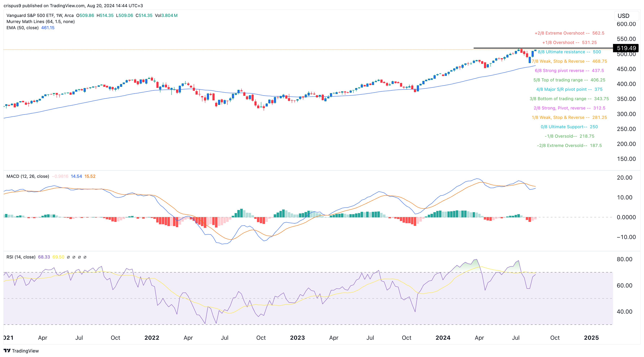Click the yellow 69.50 RSI smoothing value
The height and width of the screenshot is (357, 644).
coord(59,257)
